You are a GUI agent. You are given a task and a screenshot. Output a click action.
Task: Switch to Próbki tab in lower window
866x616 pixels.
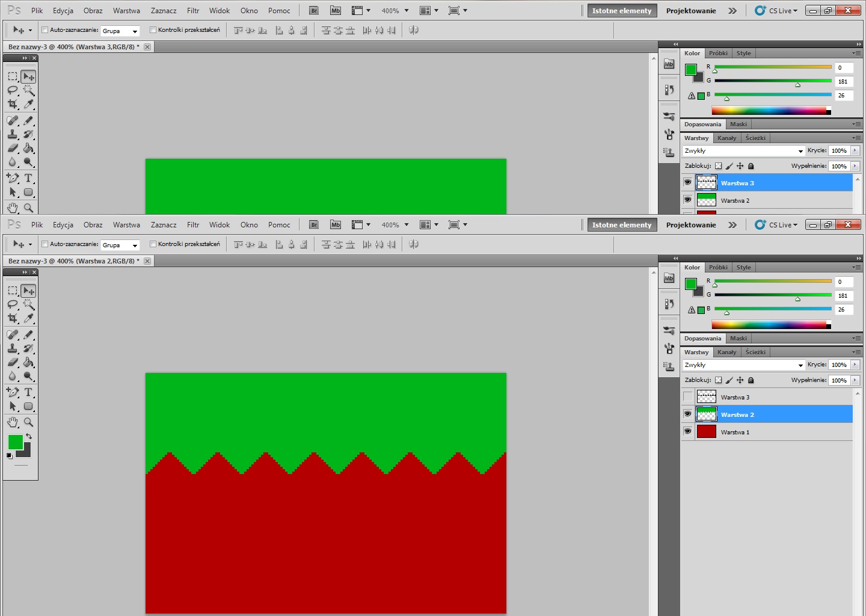[718, 268]
